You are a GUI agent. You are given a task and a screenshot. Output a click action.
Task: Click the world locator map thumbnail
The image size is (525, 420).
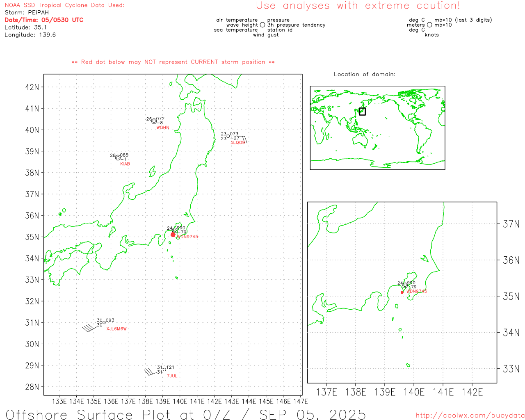pos(377,128)
